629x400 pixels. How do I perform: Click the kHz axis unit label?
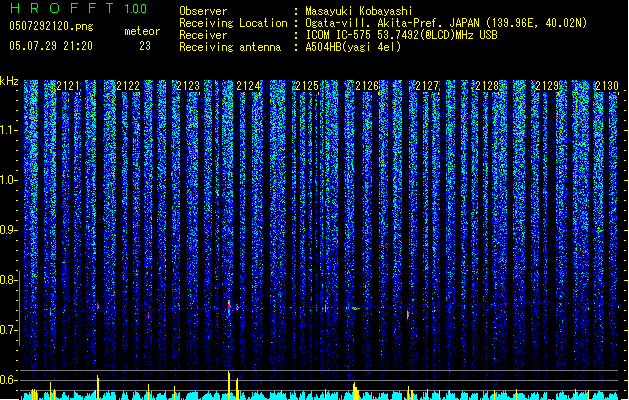pyautogui.click(x=9, y=81)
